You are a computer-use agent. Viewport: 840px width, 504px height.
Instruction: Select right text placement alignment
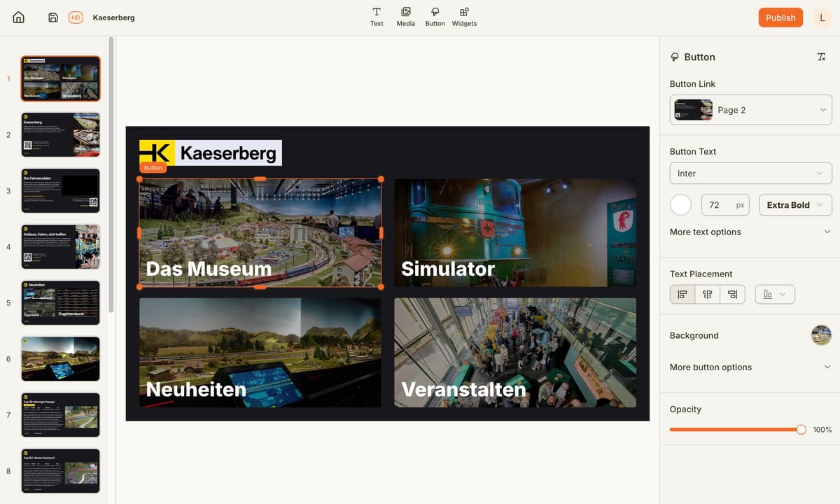732,294
